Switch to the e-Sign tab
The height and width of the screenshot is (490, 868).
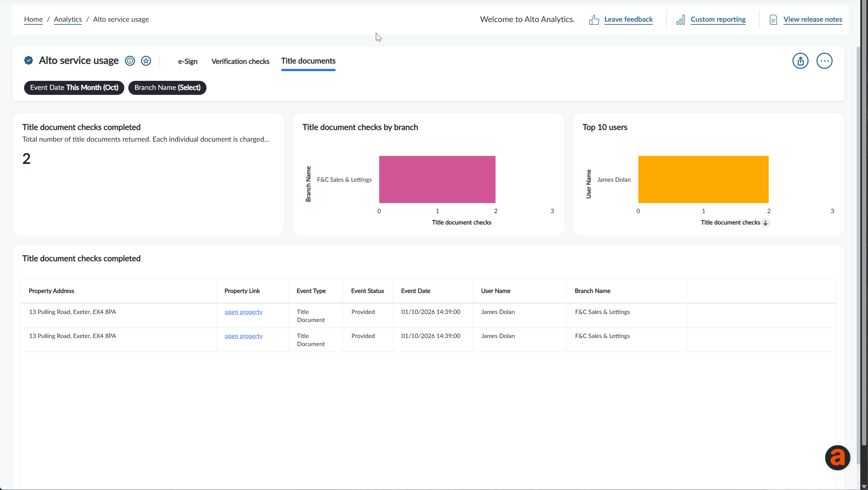click(x=188, y=62)
